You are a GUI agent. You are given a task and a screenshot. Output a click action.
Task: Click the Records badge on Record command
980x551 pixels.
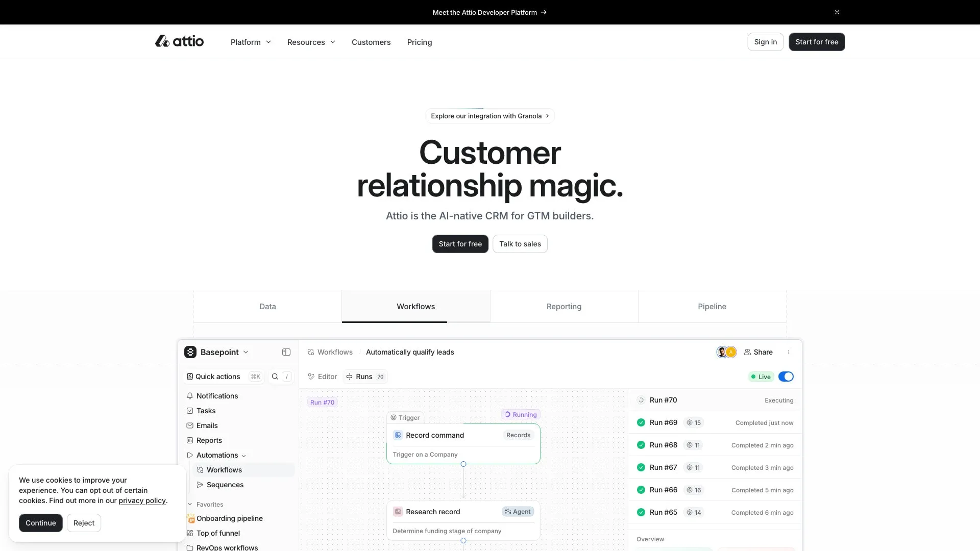[519, 435]
